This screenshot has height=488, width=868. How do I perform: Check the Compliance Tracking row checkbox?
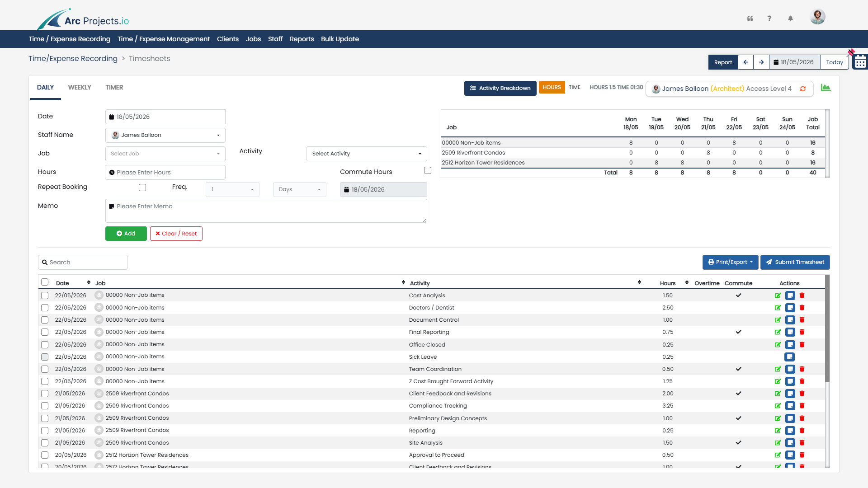pyautogui.click(x=45, y=406)
